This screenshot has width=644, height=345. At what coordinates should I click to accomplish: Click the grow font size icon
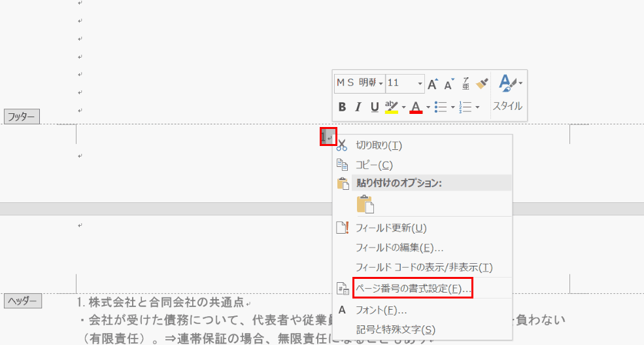[x=433, y=83]
